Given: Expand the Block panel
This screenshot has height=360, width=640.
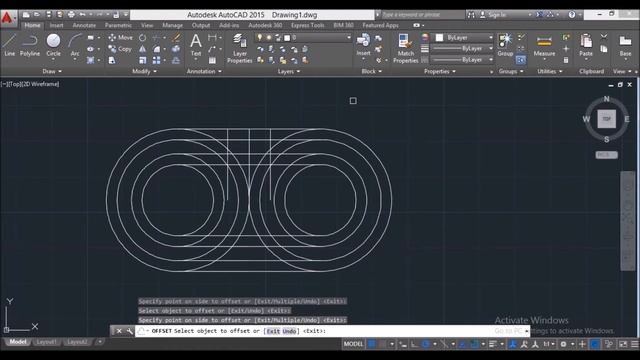Looking at the screenshot, I should click(371, 71).
